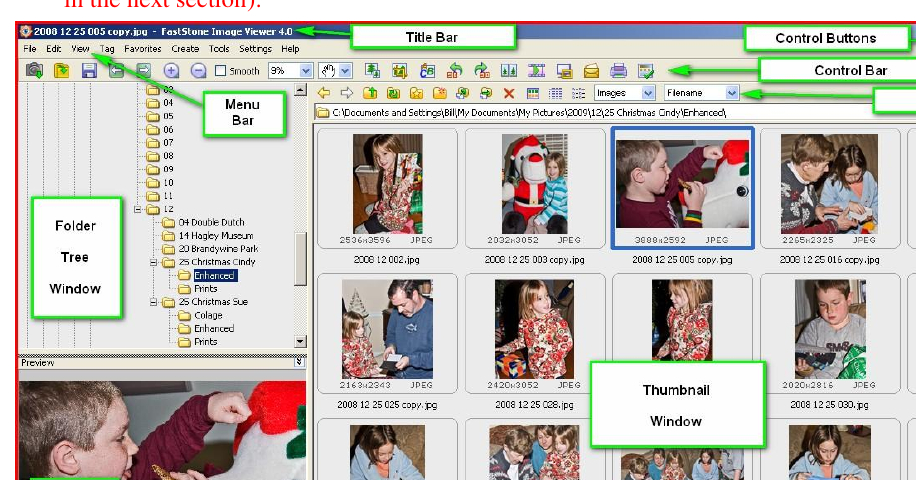Click the Zoom Out magnifier icon

[199, 71]
